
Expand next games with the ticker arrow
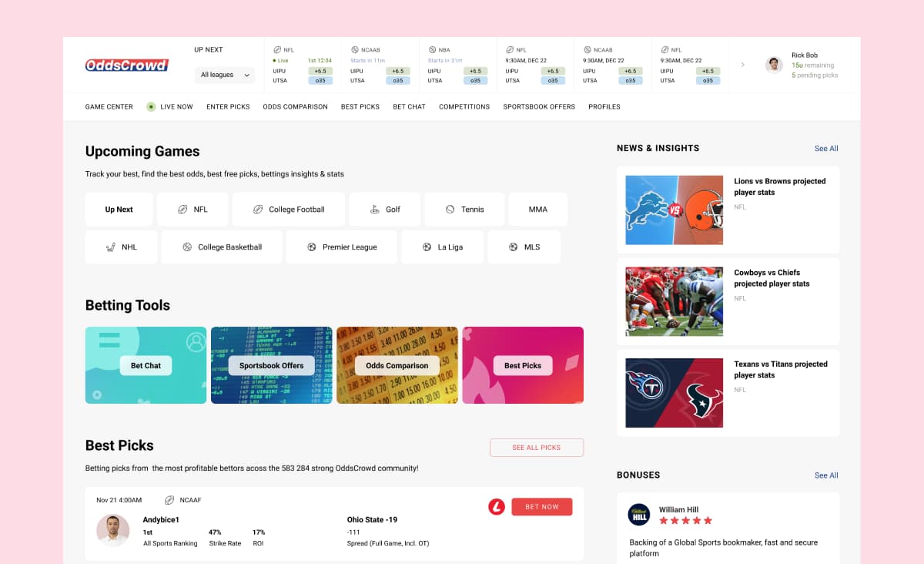tap(742, 65)
